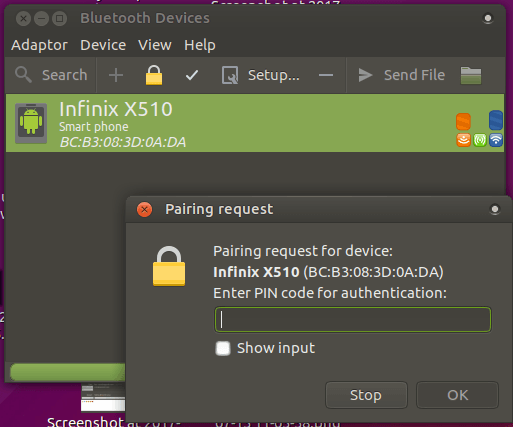
Task: Select the Infinix X510 device name in list
Action: (x=116, y=109)
